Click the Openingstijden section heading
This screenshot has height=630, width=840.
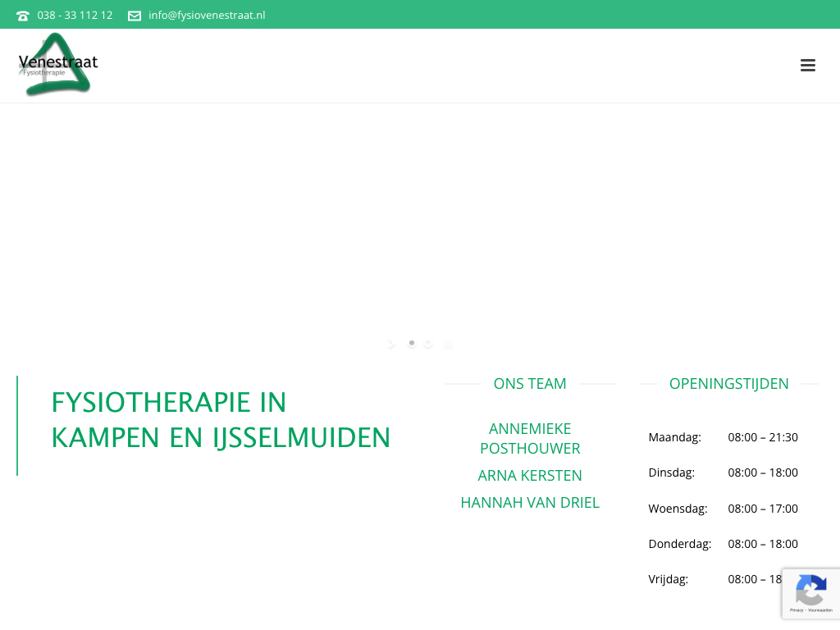point(728,383)
